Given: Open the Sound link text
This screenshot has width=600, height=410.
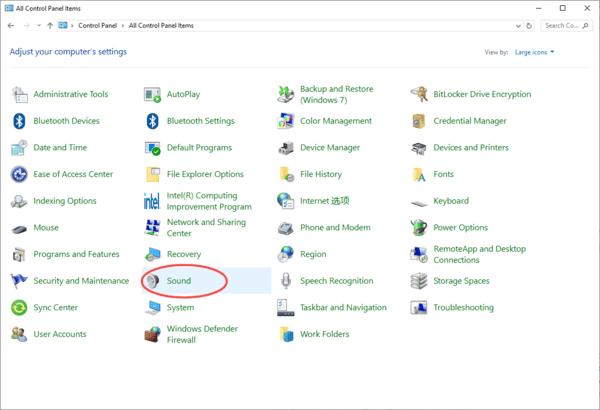Looking at the screenshot, I should [x=179, y=281].
